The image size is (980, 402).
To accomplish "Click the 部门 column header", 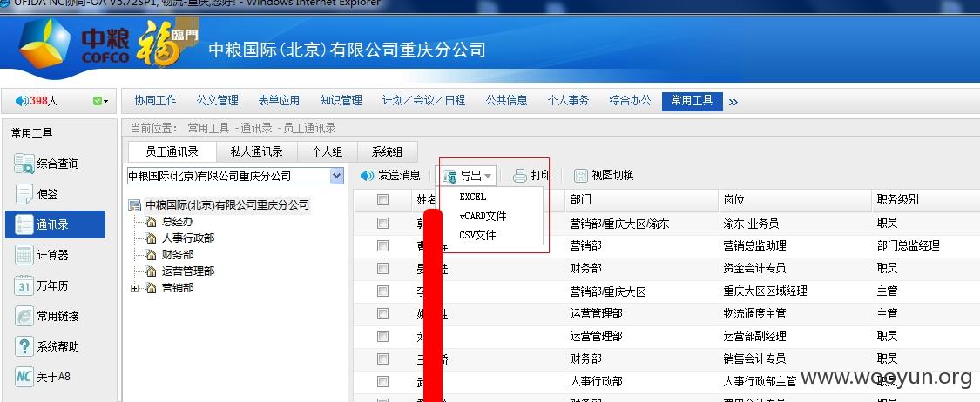I will click(x=642, y=200).
